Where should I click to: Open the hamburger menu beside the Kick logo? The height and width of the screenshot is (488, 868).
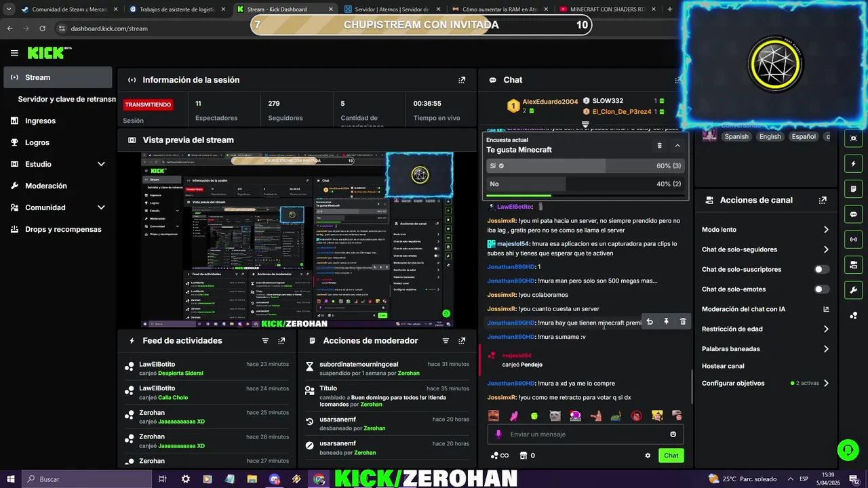(x=14, y=53)
